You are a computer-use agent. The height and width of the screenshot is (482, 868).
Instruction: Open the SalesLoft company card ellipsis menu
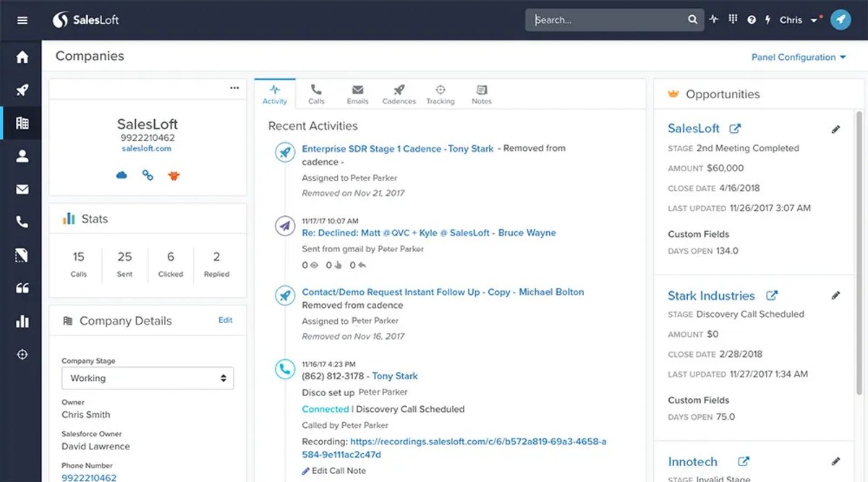pos(234,87)
